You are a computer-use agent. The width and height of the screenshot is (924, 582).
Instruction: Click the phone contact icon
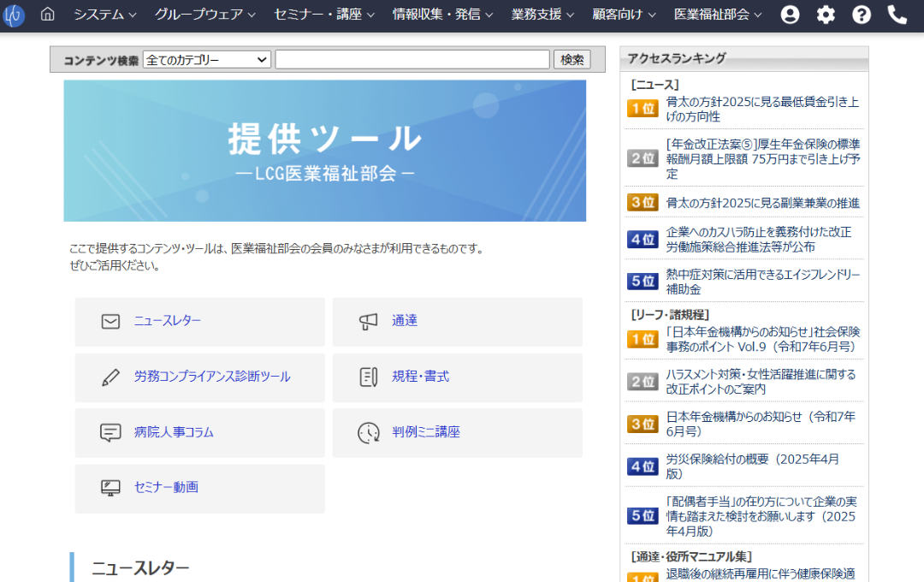pyautogui.click(x=897, y=15)
